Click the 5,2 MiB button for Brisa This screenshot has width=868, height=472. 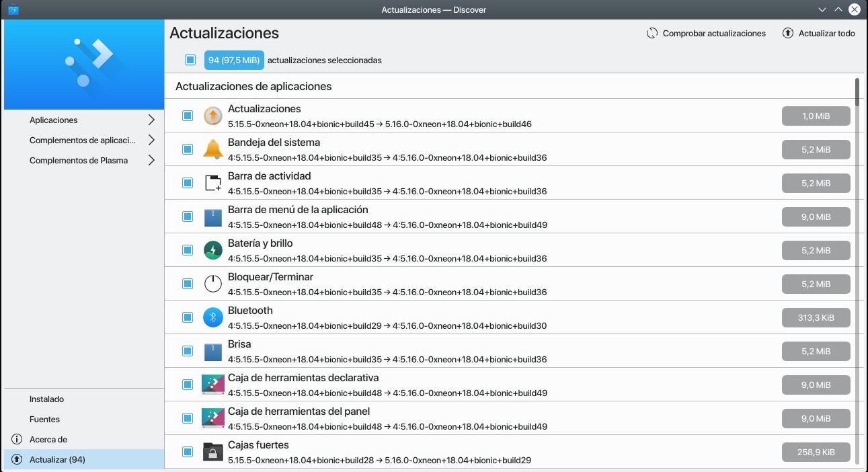pos(816,351)
